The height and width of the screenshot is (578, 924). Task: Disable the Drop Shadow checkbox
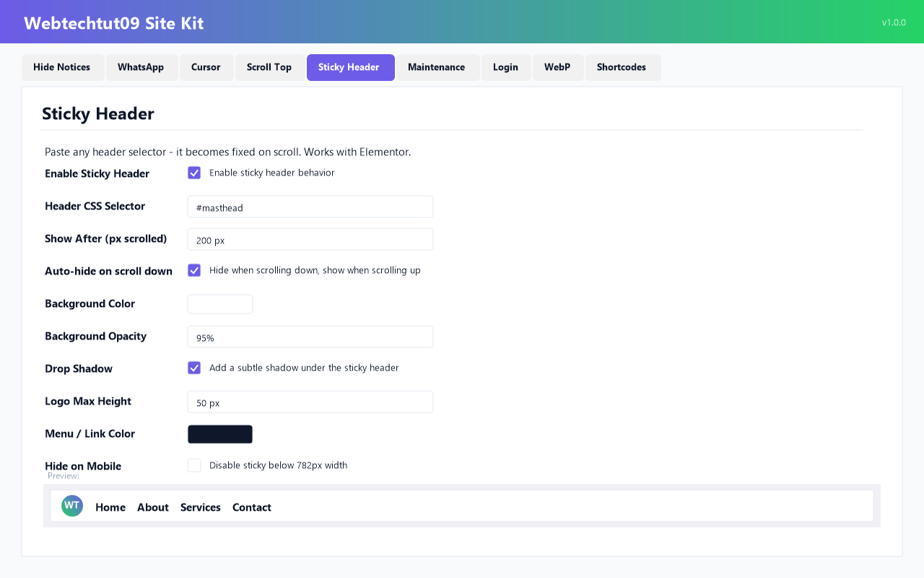click(194, 368)
